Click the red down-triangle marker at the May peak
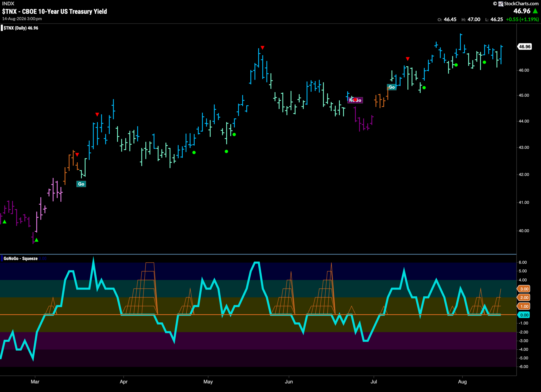This screenshot has width=541, height=392. tap(262, 48)
